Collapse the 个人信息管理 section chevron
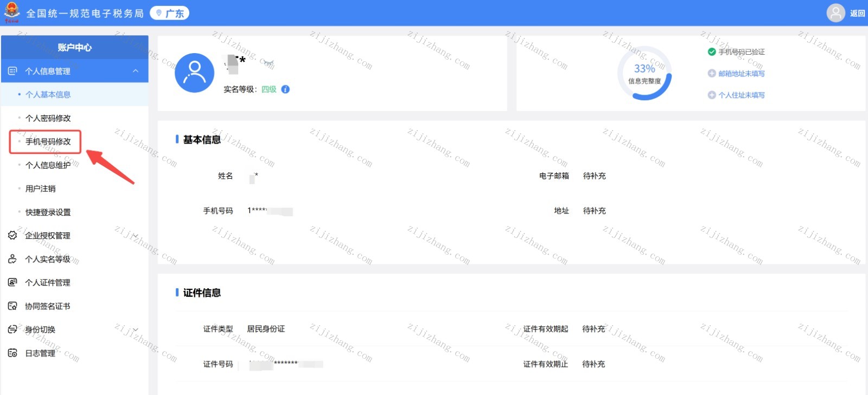The image size is (868, 395). 136,71
